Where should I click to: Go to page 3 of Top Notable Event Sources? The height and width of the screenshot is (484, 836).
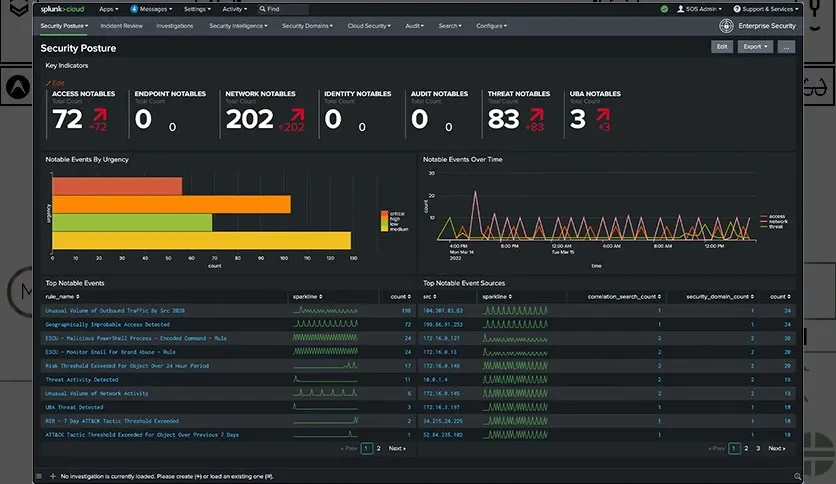(x=758, y=449)
